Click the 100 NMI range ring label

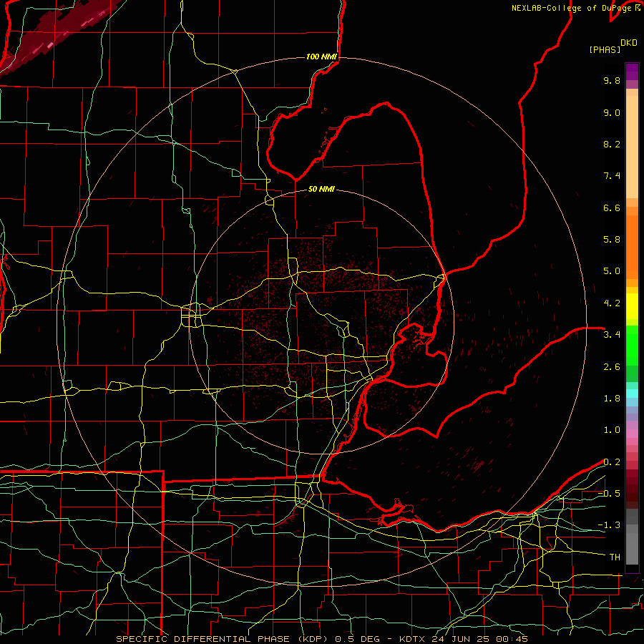(321, 57)
